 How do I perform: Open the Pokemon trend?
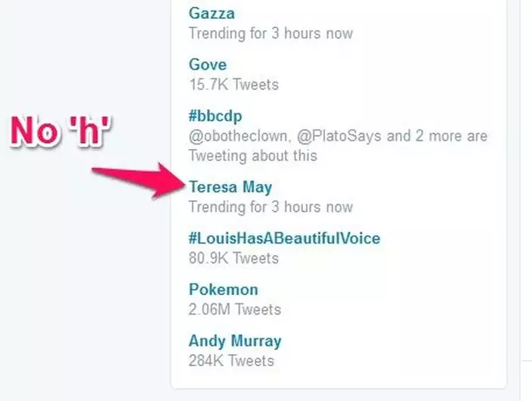coord(223,290)
